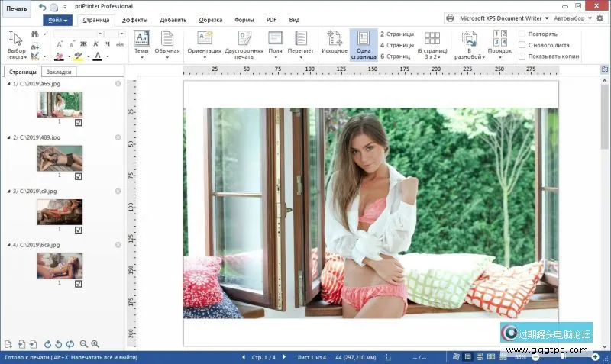Open the Поля margins tool

click(x=275, y=44)
